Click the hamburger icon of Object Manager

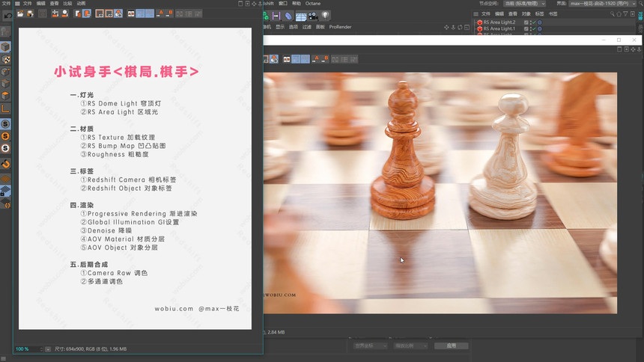pyautogui.click(x=476, y=14)
